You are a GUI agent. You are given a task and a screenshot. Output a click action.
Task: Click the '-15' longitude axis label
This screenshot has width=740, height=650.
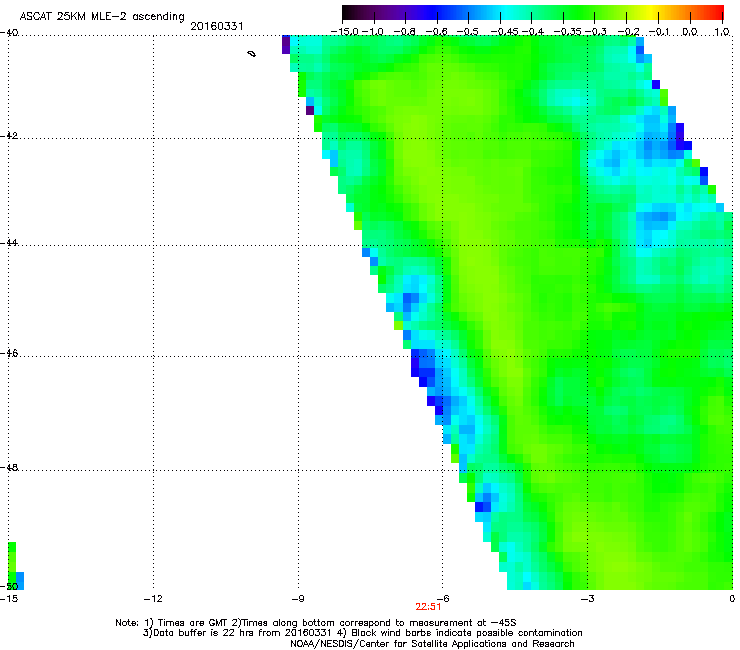click(9, 599)
